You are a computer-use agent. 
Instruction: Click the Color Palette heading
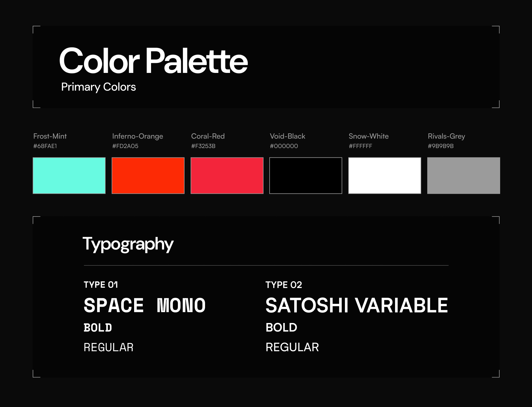(154, 61)
